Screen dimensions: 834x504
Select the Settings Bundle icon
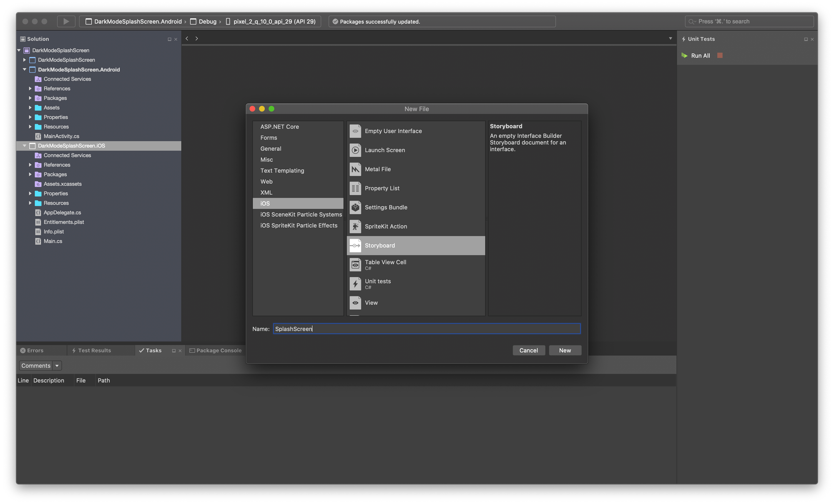click(355, 207)
